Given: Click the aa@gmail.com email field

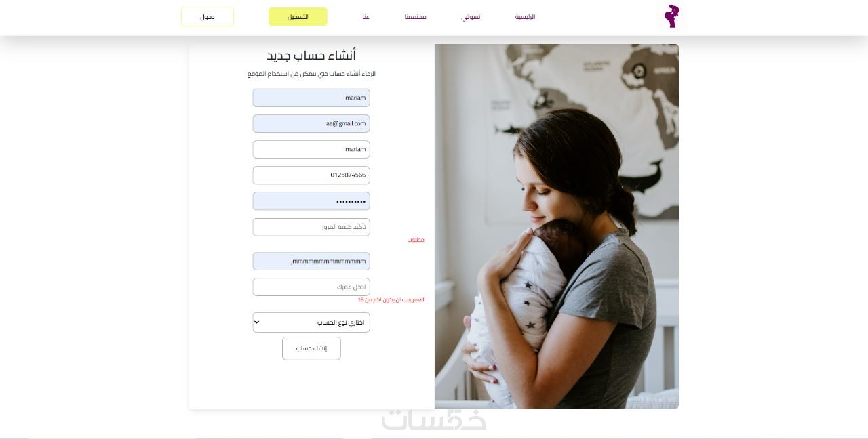Looking at the screenshot, I should click(311, 123).
